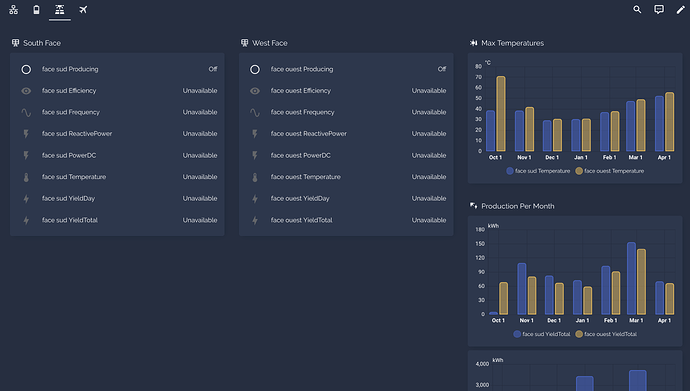Open the assistant chat icon

(659, 10)
